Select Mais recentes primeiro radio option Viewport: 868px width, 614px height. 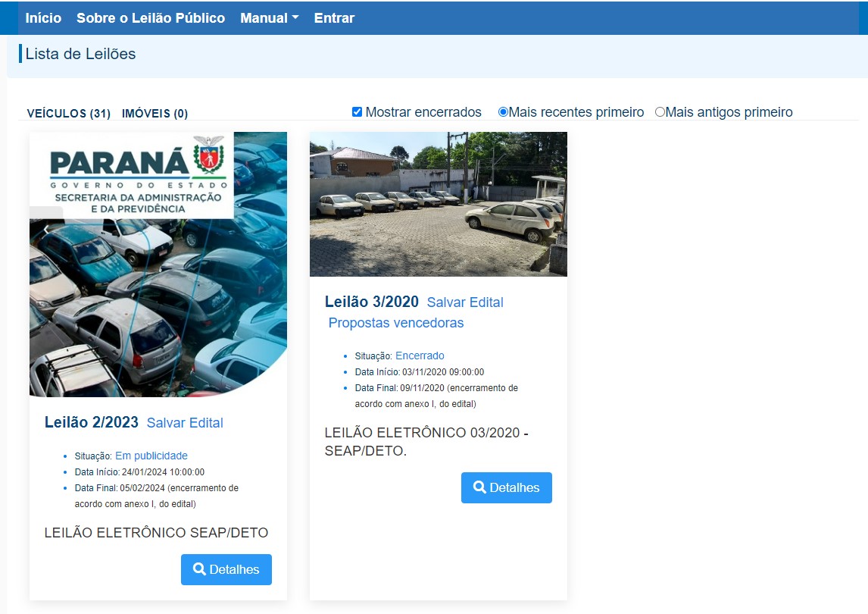503,112
